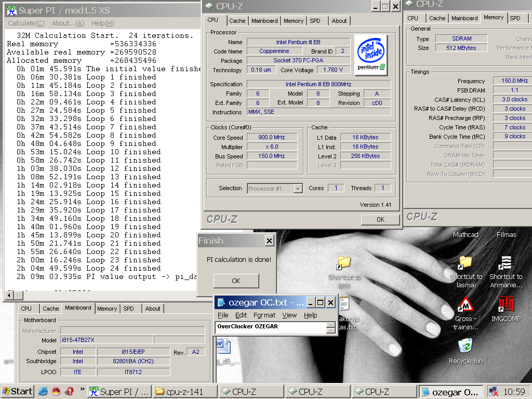The image size is (532, 399).
Task: Click OK in the CPU-Z CPU window
Action: coord(380,220)
